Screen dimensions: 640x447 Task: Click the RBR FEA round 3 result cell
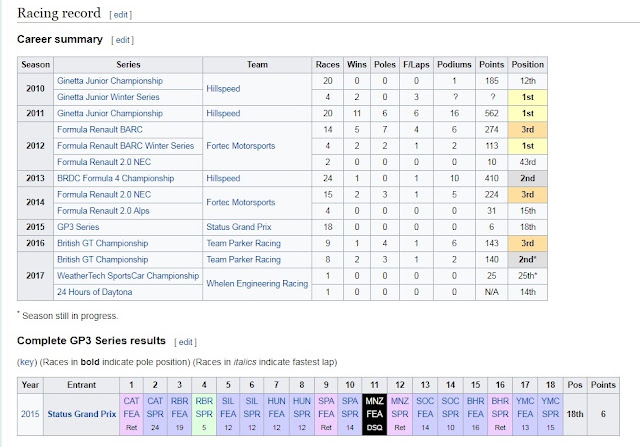click(180, 414)
